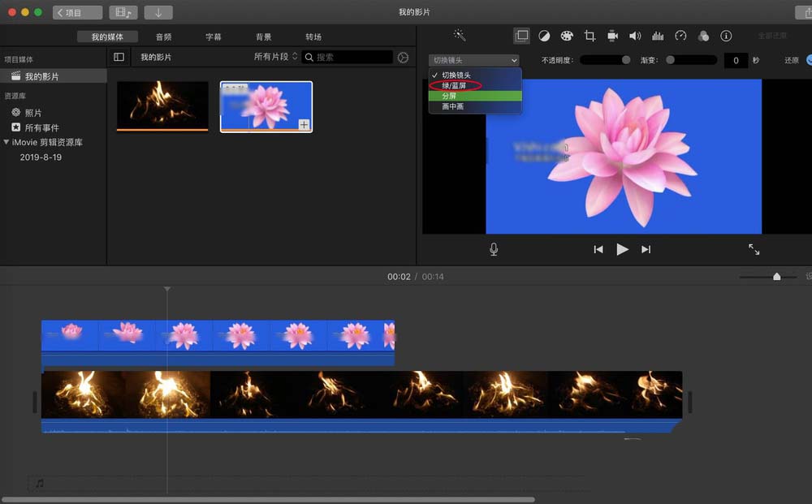Image resolution: width=812 pixels, height=504 pixels.
Task: Click the 不透明度 opacity slider
Action: (606, 60)
